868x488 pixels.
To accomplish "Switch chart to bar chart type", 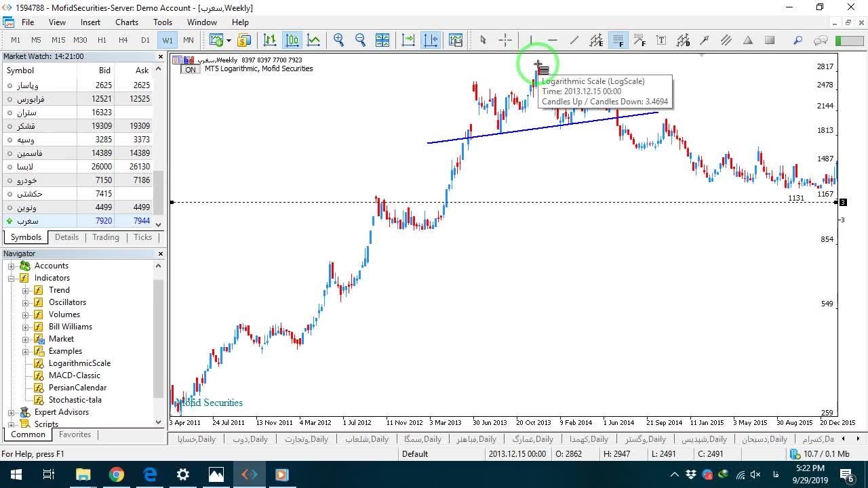I will coord(270,40).
